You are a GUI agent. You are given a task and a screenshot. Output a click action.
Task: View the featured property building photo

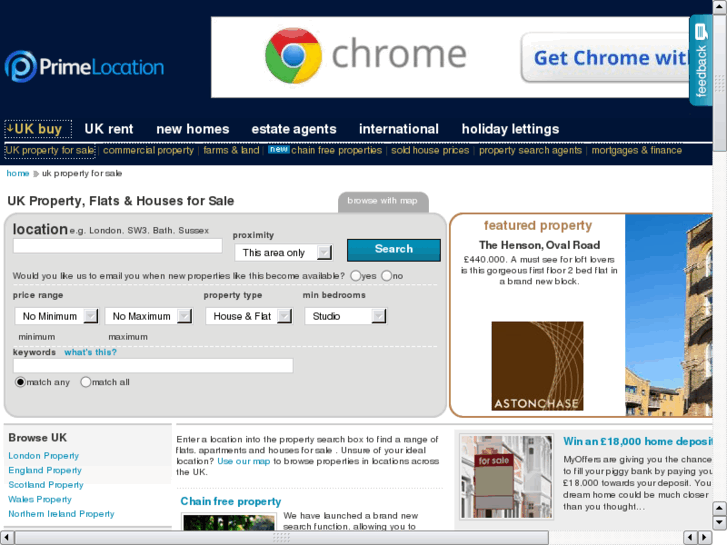click(669, 315)
